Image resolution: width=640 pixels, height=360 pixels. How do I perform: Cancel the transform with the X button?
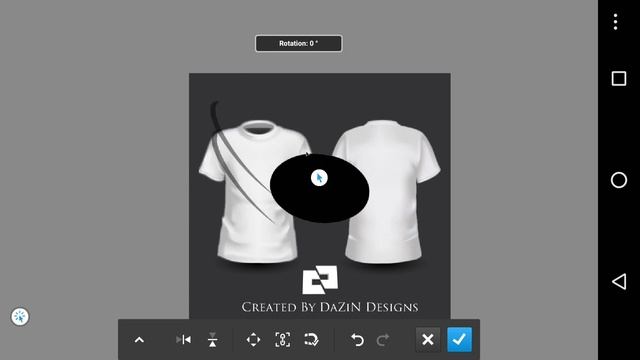tap(428, 339)
